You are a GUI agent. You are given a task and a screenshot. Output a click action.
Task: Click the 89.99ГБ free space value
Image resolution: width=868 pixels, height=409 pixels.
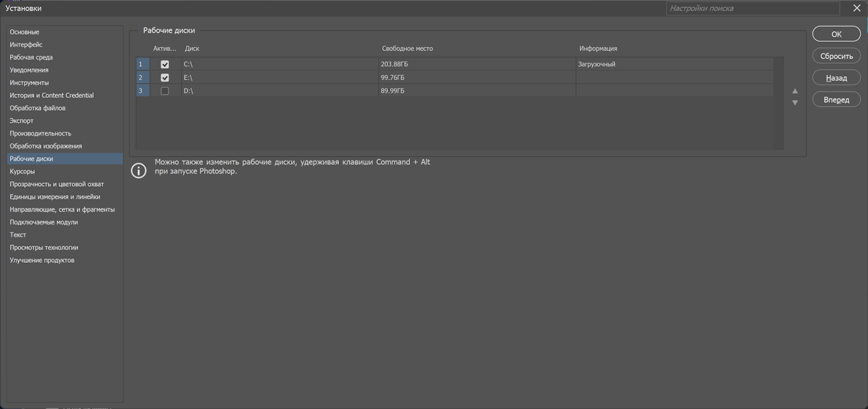[393, 91]
